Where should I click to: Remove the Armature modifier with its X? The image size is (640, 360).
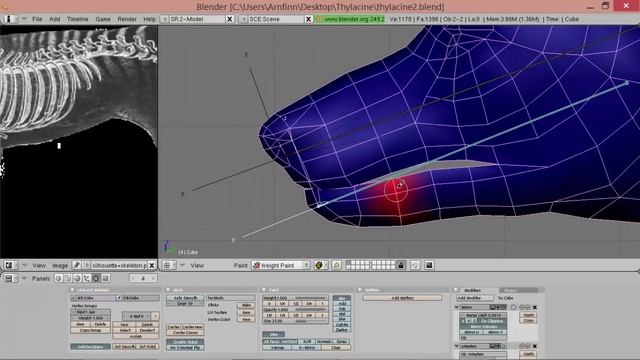[x=535, y=346]
